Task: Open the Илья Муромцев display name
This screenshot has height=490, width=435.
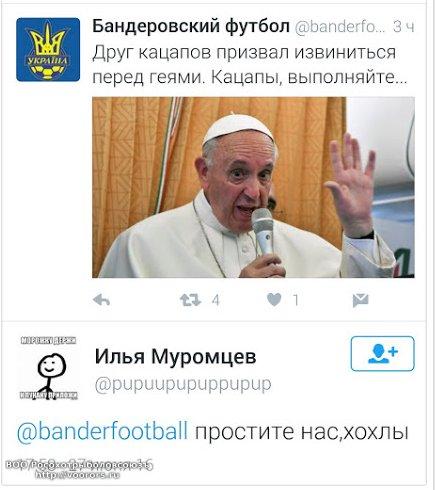Action: click(x=175, y=356)
